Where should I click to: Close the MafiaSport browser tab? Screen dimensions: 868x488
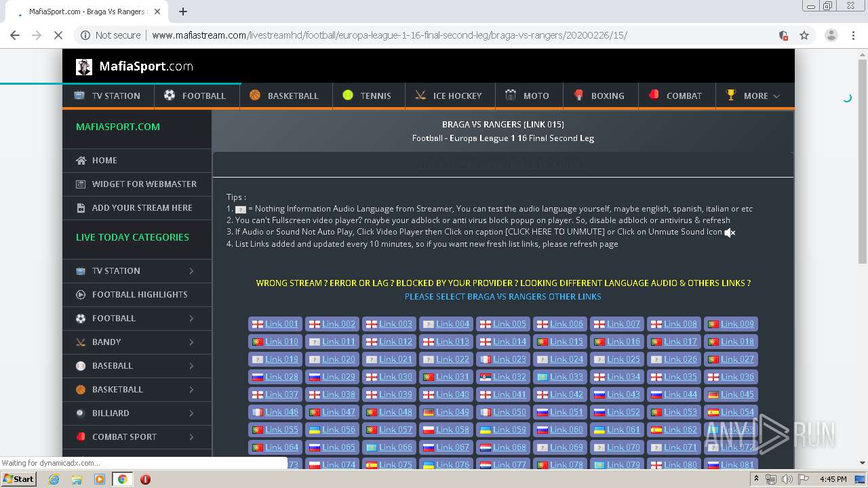pos(157,12)
